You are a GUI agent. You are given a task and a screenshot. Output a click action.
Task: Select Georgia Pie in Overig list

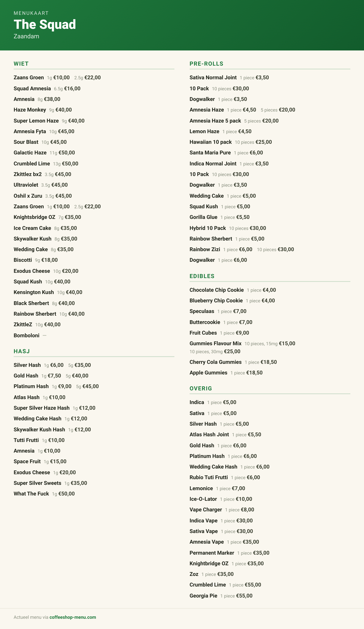click(x=203, y=596)
